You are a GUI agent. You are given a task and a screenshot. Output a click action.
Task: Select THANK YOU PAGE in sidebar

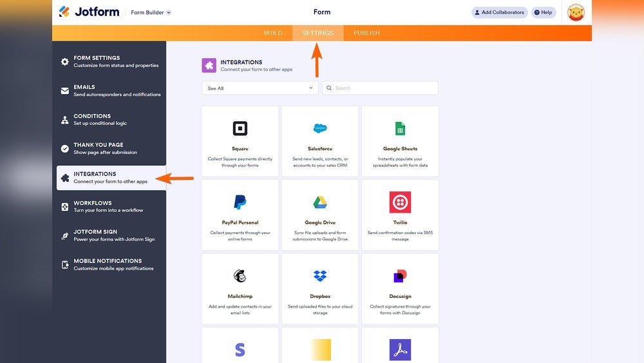coord(111,148)
